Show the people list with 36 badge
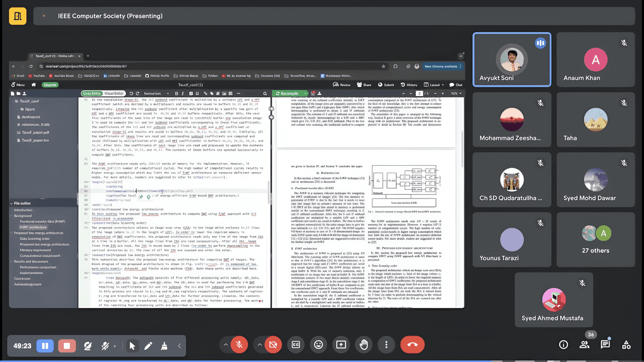 [584, 344]
